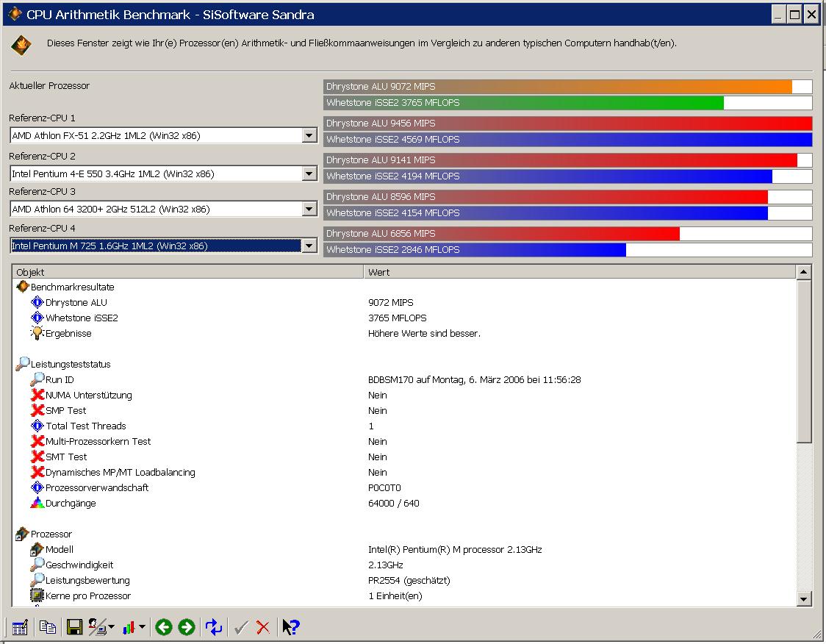
Task: Click the Leistungsteststatus magnifier icon
Action: point(23,364)
